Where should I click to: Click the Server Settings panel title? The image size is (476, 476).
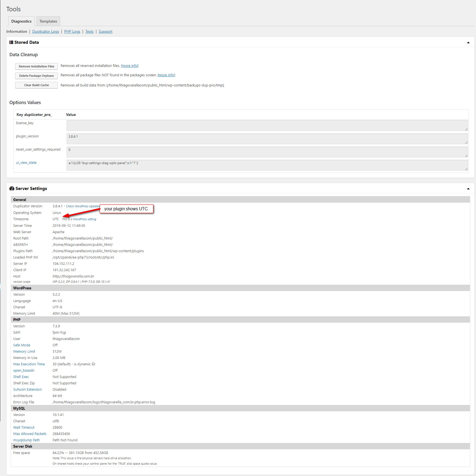tap(31, 189)
